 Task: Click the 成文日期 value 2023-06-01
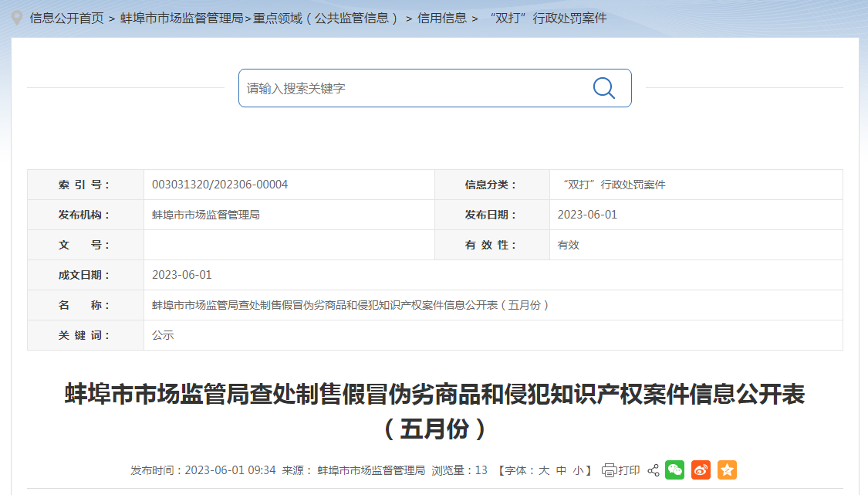[181, 275]
